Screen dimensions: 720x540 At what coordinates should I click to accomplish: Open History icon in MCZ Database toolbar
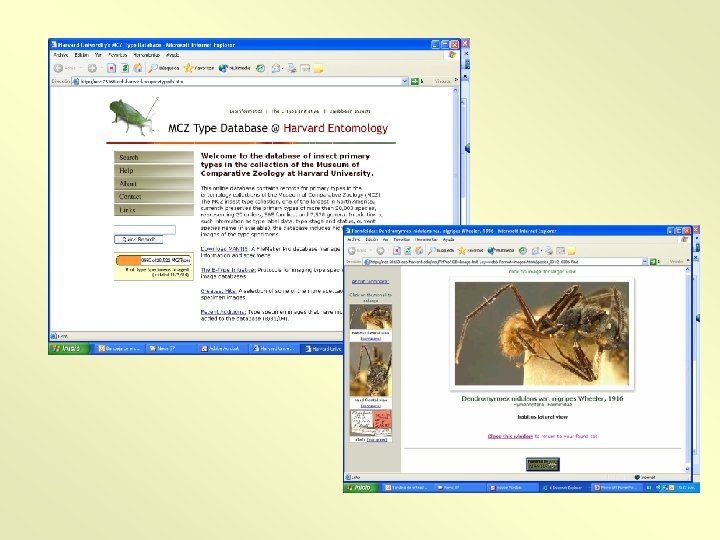260,68
